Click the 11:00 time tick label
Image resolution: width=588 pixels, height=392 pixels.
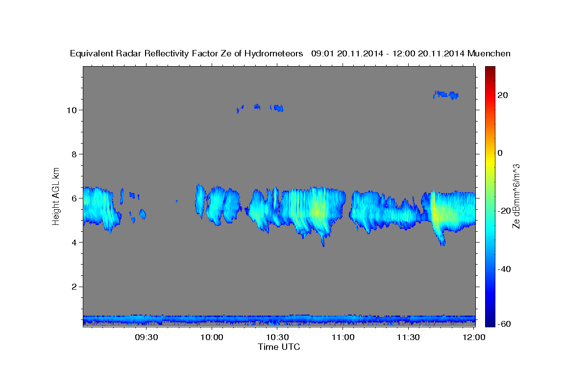tap(343, 338)
